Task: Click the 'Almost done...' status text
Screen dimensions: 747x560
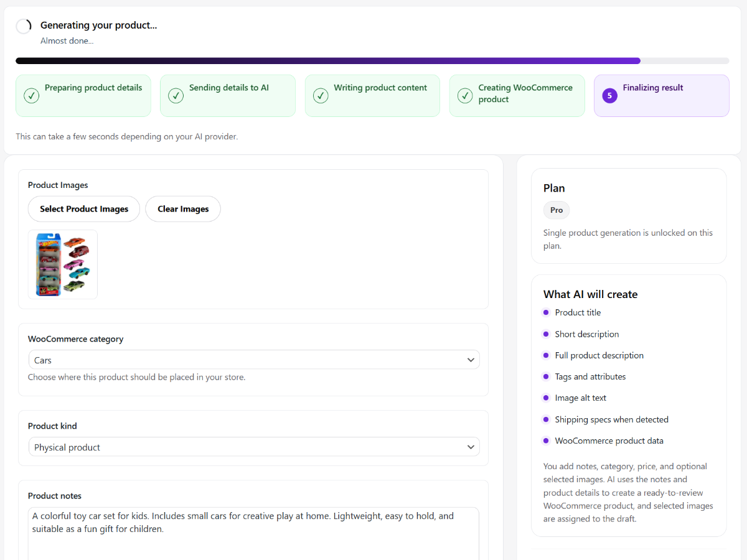Action: point(67,41)
